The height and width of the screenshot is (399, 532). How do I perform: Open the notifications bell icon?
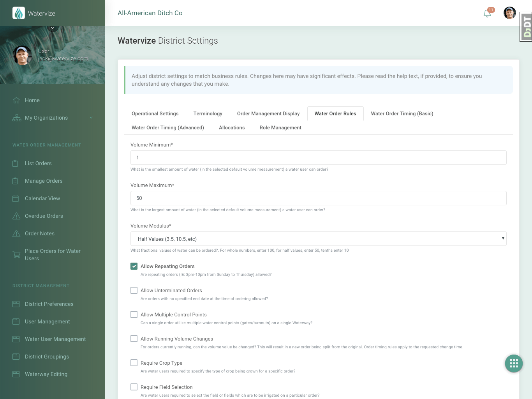[x=487, y=13]
